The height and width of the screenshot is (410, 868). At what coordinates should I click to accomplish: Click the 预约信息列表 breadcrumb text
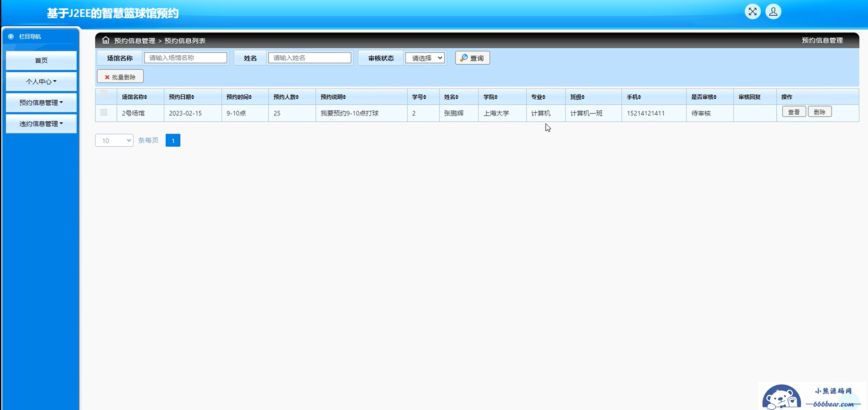tap(185, 41)
